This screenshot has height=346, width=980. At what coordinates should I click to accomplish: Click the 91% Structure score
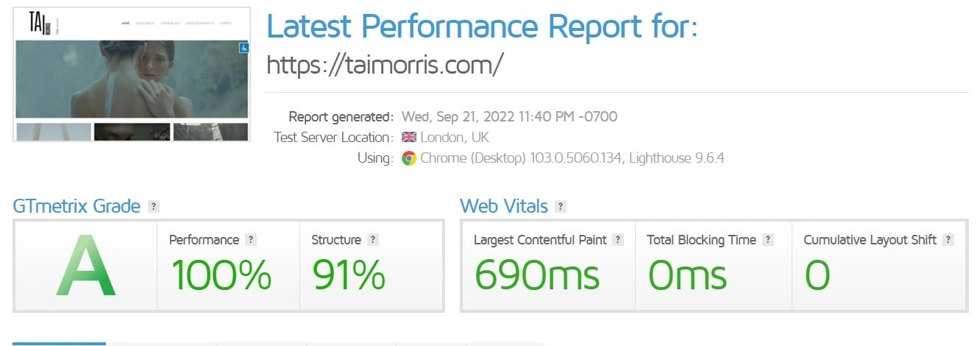pyautogui.click(x=349, y=275)
